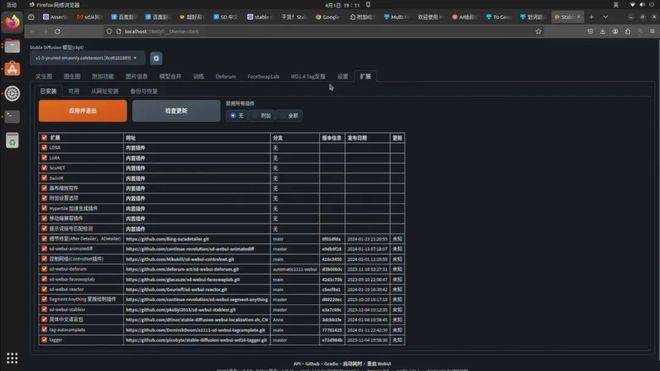Select the 备份与恢复 sub-tab
The image size is (660, 371).
tap(144, 91)
